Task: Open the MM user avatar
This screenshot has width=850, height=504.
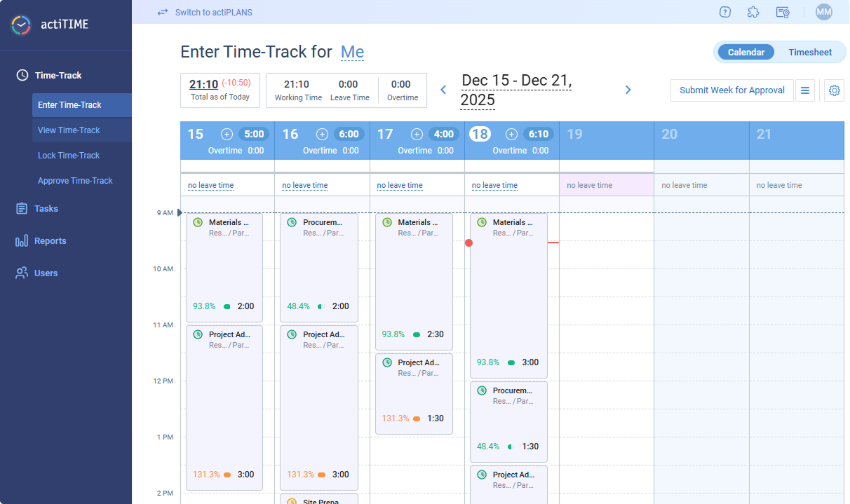Action: tap(823, 11)
